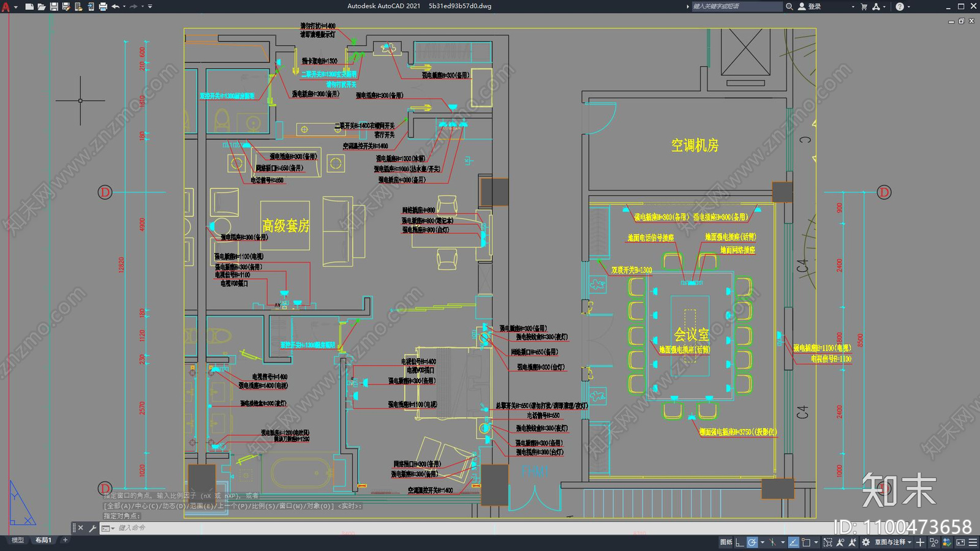
Task: Toggle Polar Tracking in status bar
Action: (752, 542)
